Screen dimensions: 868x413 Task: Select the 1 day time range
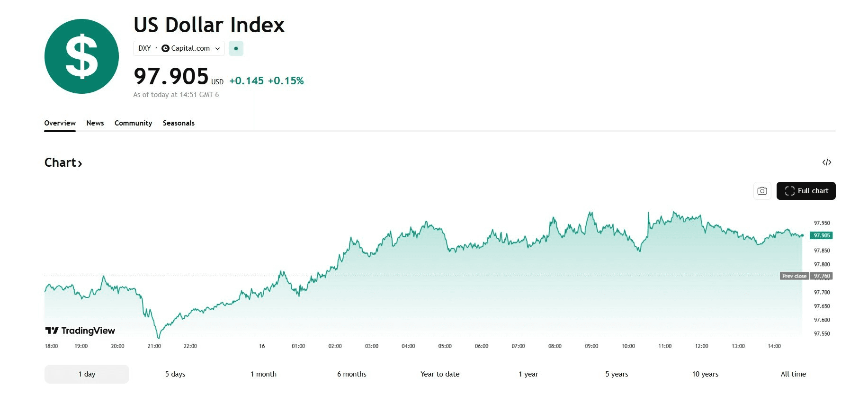click(87, 374)
